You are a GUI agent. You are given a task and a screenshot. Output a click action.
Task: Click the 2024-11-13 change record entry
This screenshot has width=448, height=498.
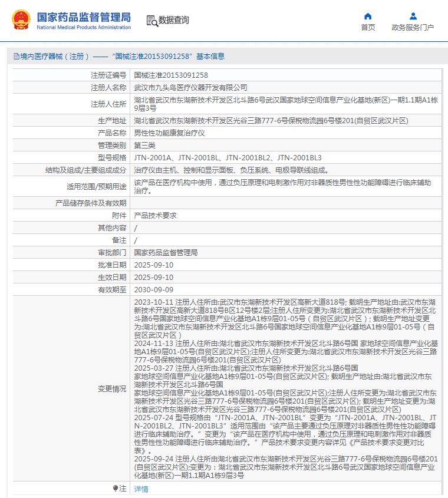coord(286,352)
